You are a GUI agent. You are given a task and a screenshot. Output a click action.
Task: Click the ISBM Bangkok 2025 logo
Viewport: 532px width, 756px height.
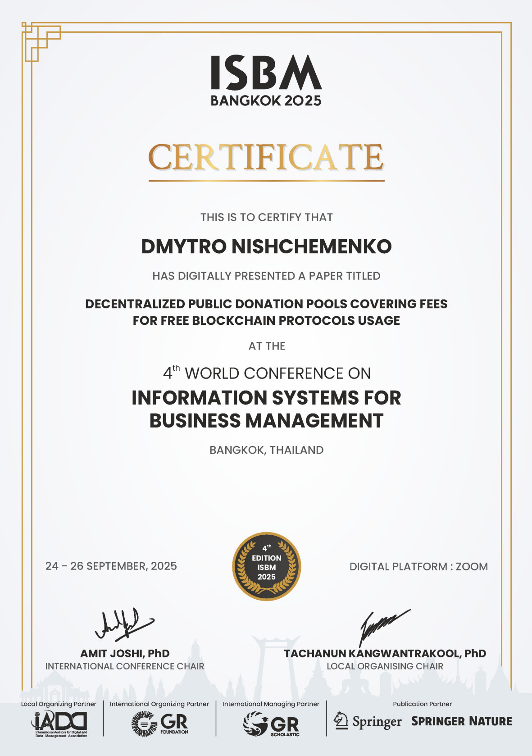266,81
